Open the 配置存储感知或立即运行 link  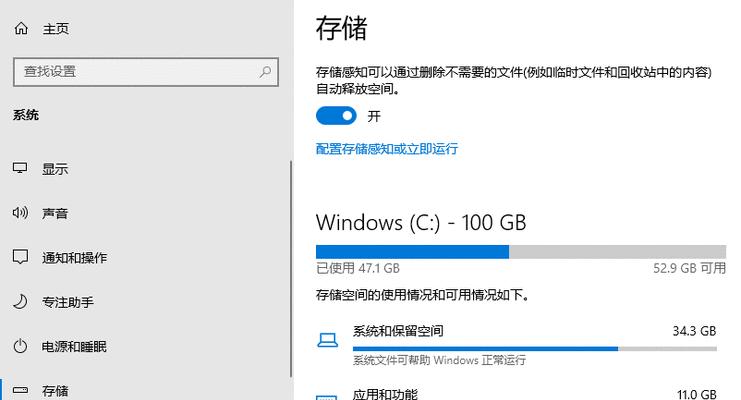(387, 149)
